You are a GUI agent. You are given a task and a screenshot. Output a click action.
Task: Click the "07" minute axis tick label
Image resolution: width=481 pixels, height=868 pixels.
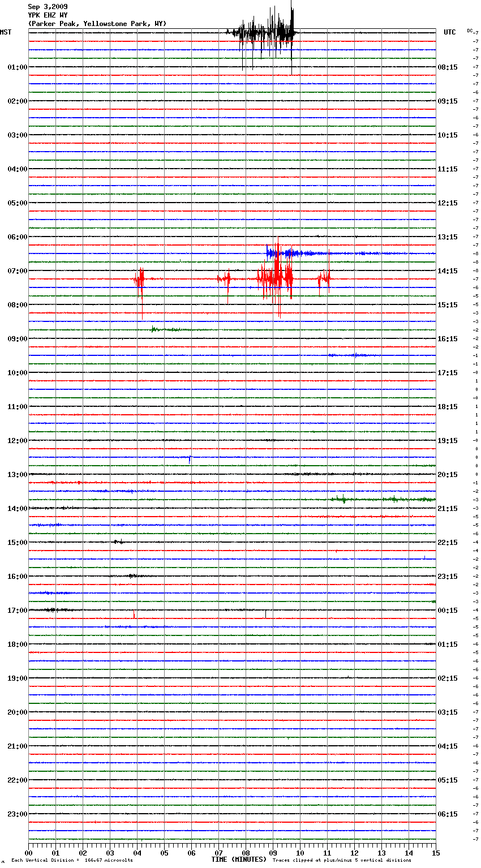(219, 853)
